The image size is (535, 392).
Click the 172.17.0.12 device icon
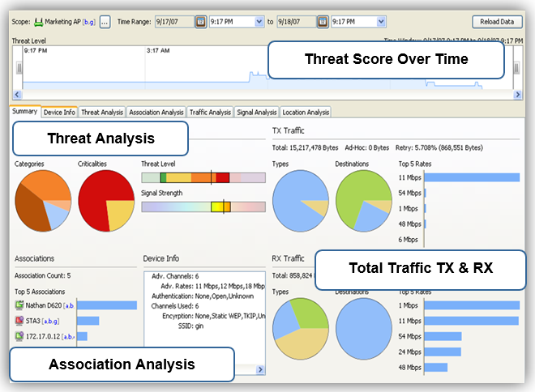pos(19,336)
